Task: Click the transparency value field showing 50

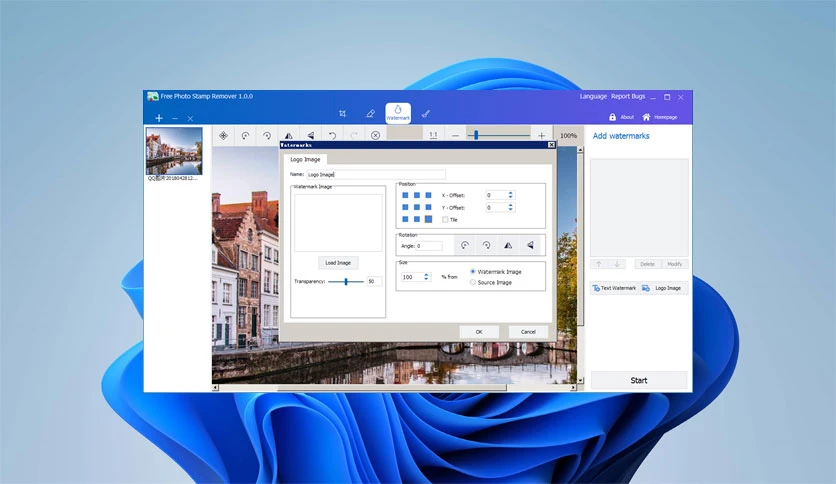Action: [x=374, y=281]
